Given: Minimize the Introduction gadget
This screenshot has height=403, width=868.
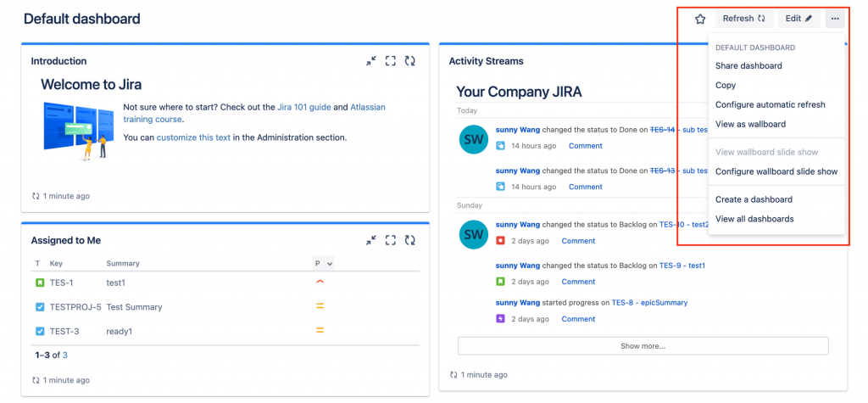Looking at the screenshot, I should pos(371,61).
